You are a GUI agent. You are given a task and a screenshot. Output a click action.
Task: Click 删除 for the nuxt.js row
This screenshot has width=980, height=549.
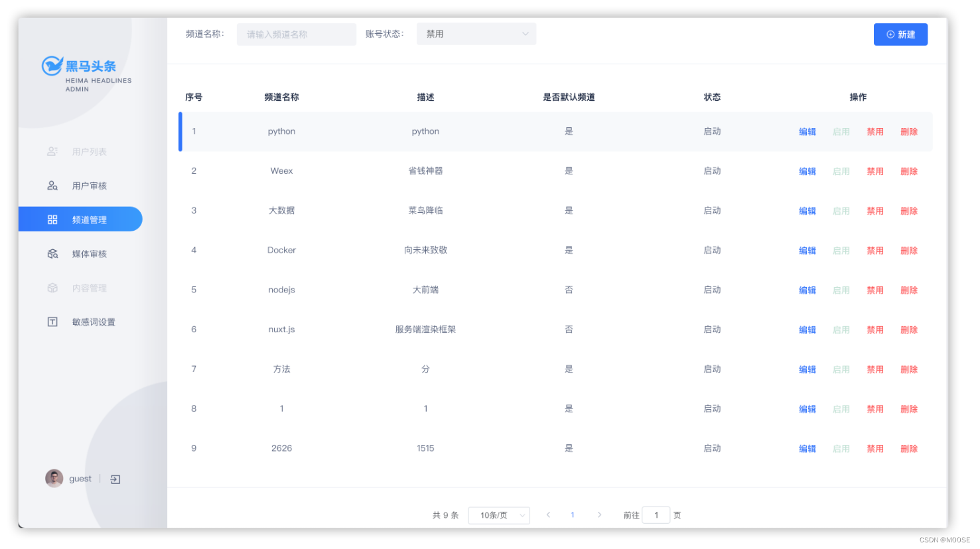(x=909, y=330)
